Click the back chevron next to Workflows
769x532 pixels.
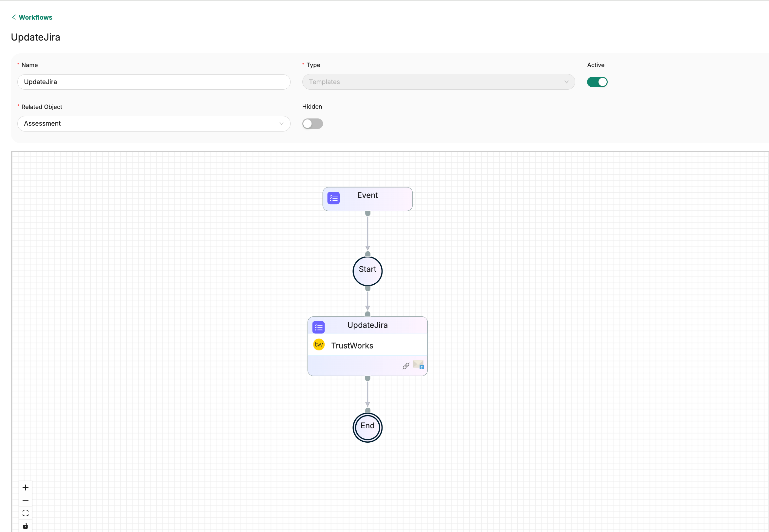(x=14, y=17)
